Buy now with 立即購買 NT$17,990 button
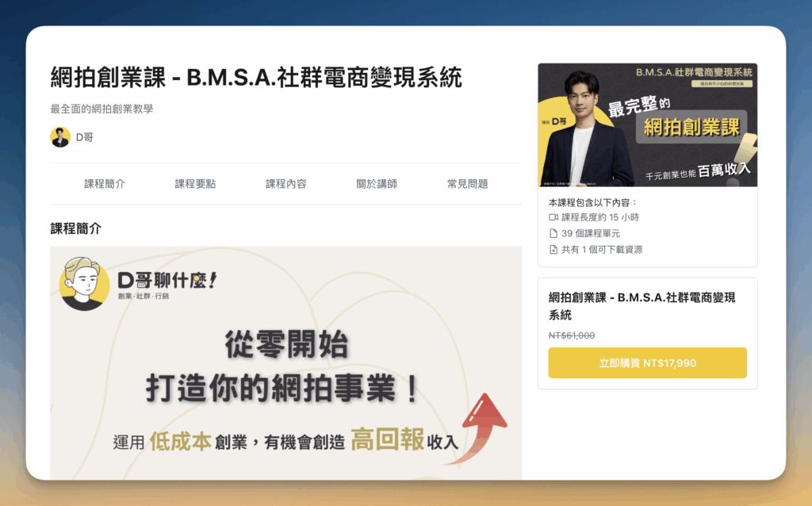This screenshot has width=812, height=506. pyautogui.click(x=647, y=363)
